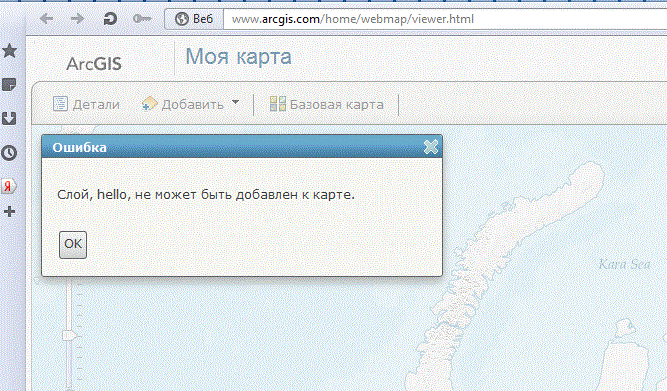
Task: Click the Добавить layer button
Action: [x=191, y=104]
